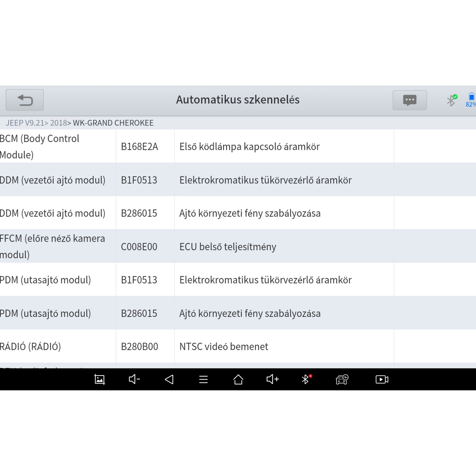Open the vehicle diagnostics car icon
This screenshot has width=476, height=476.
(x=342, y=379)
